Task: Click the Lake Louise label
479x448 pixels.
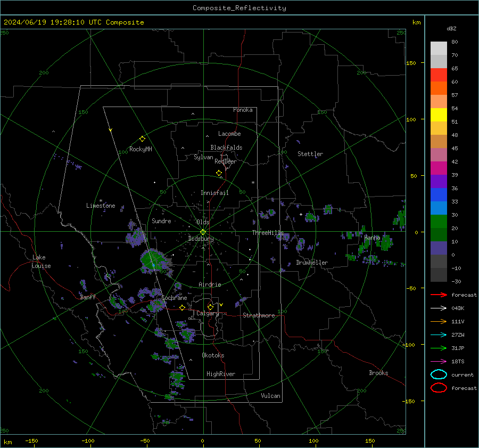Action: (41, 262)
